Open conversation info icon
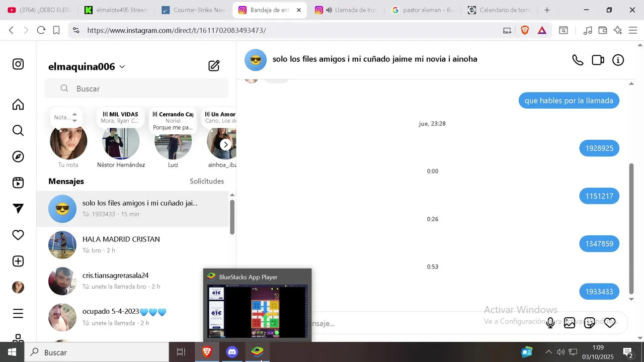 (618, 60)
